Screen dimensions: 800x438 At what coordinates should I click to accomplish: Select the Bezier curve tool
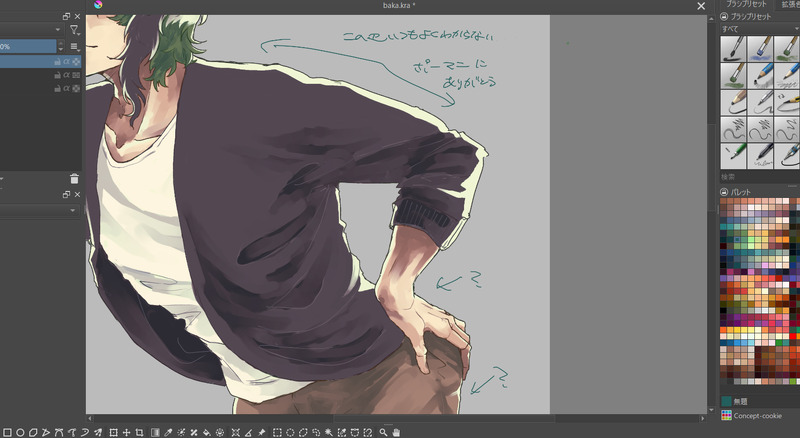pos(59,432)
